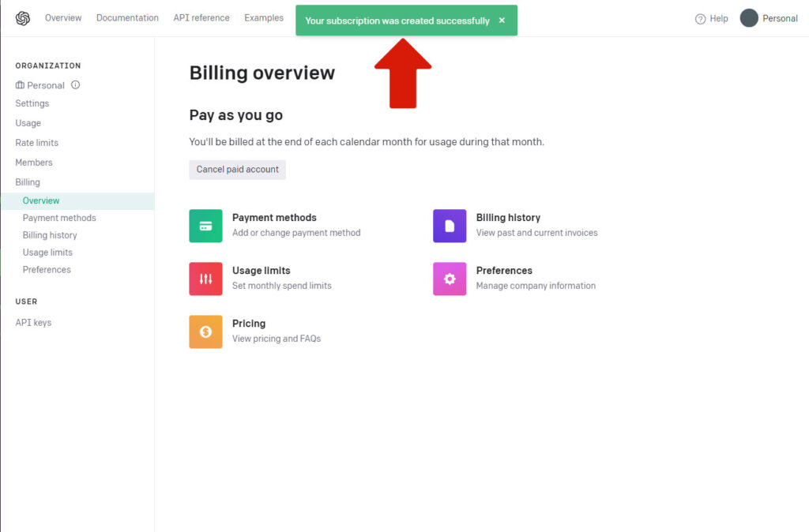
Task: Click the OpenAI logo icon
Action: 22,18
